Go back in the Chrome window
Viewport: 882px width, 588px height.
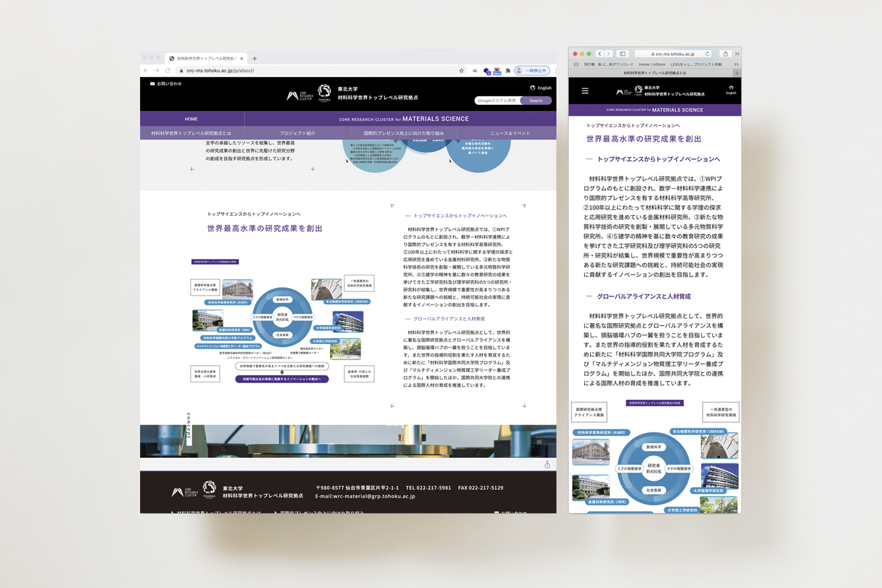coord(146,71)
